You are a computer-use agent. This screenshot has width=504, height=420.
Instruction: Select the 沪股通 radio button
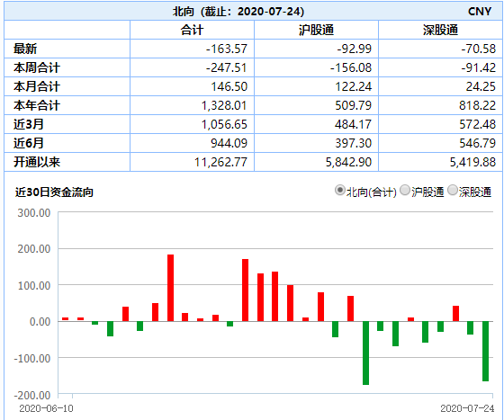pos(405,190)
